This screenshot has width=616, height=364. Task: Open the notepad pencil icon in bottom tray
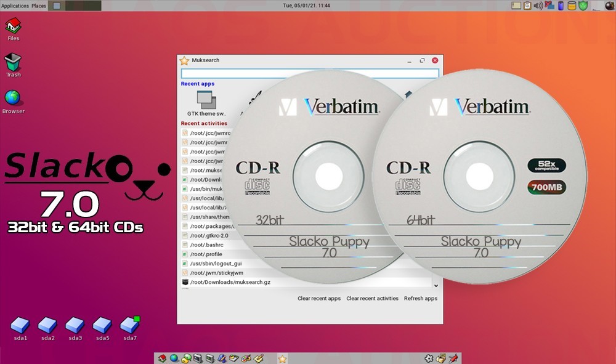click(259, 358)
